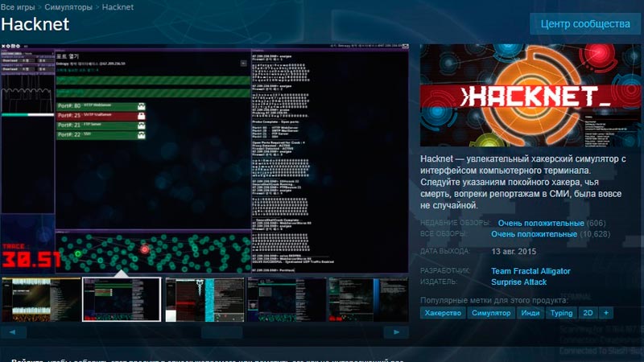Open the Все игры breadcrumb link

pos(18,7)
